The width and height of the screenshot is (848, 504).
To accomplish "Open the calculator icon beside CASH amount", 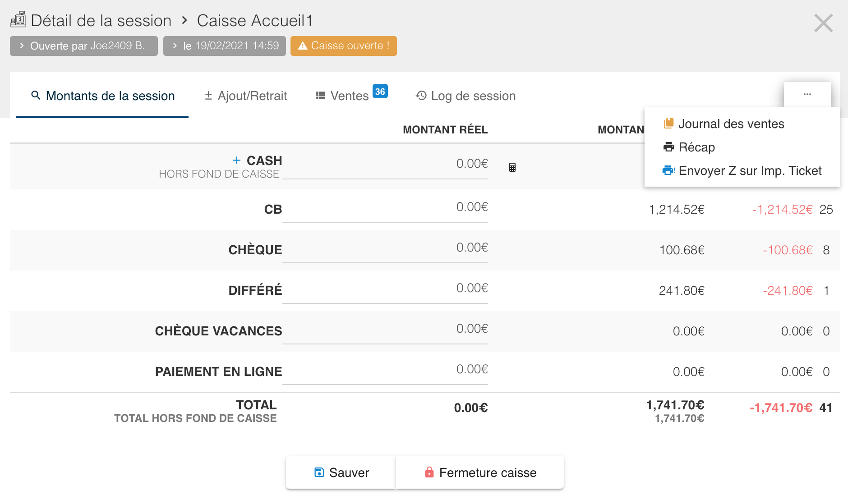I will click(x=512, y=167).
